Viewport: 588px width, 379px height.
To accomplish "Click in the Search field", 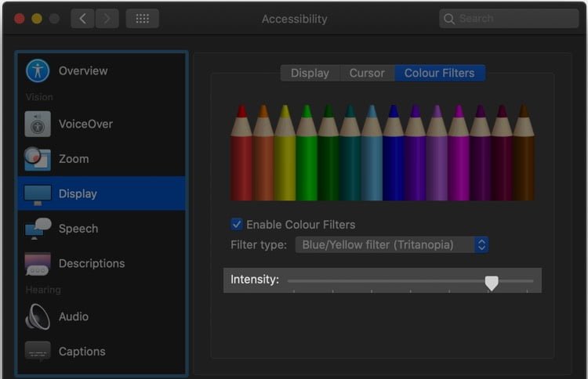I will pyautogui.click(x=509, y=18).
